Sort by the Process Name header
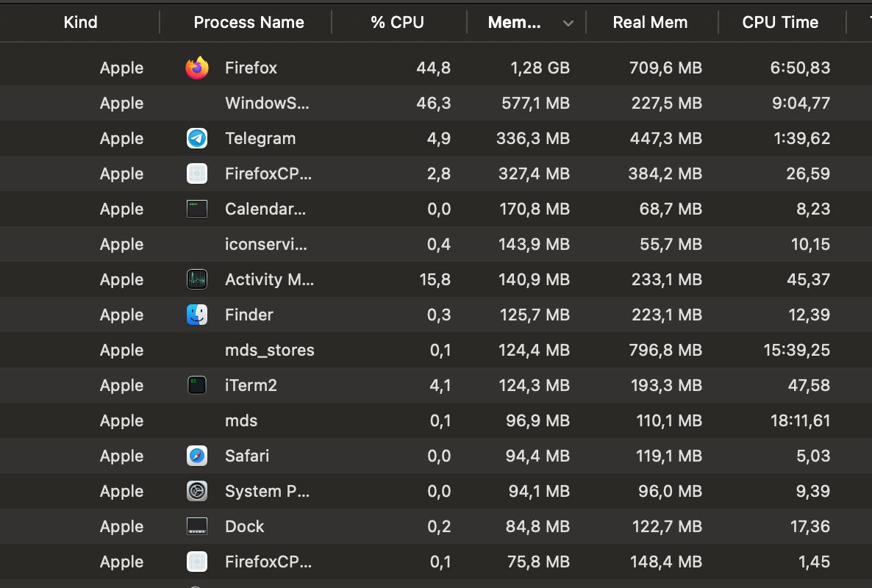Image resolution: width=872 pixels, height=588 pixels. 249,23
